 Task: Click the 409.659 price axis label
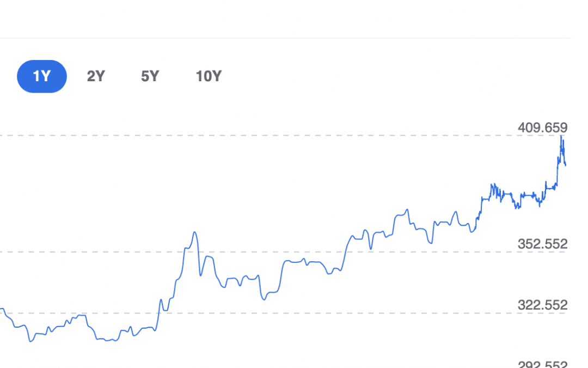click(542, 128)
